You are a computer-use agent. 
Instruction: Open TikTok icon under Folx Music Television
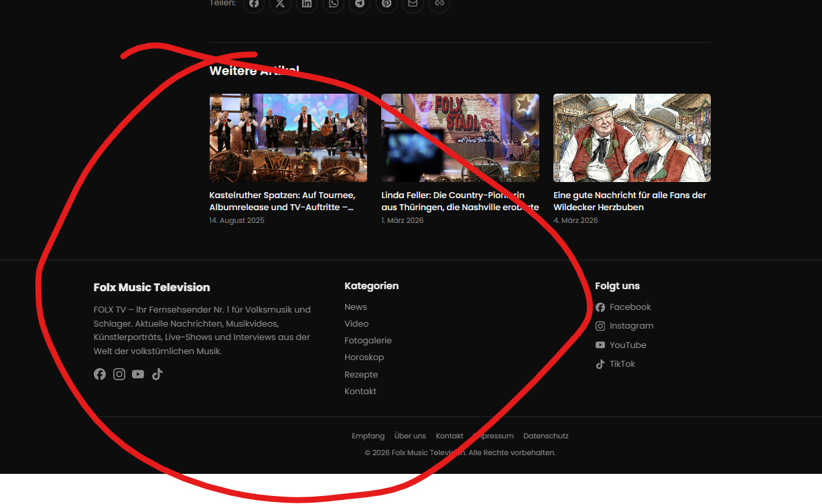tap(157, 374)
